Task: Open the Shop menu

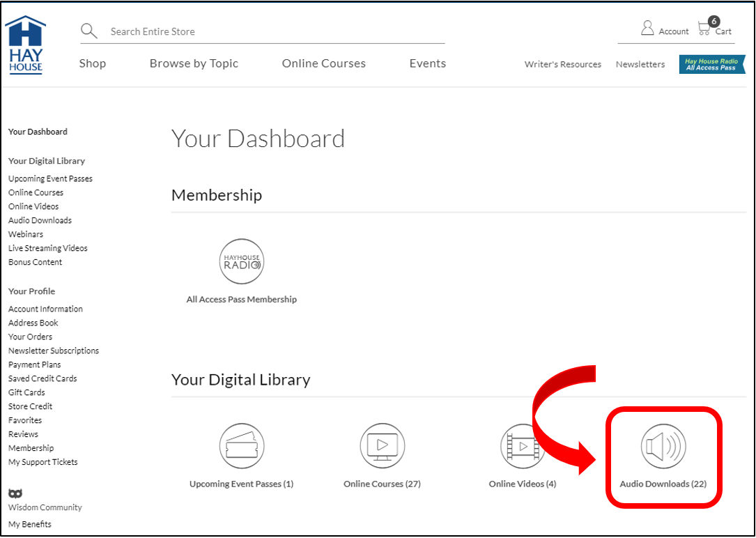Action: click(x=93, y=63)
